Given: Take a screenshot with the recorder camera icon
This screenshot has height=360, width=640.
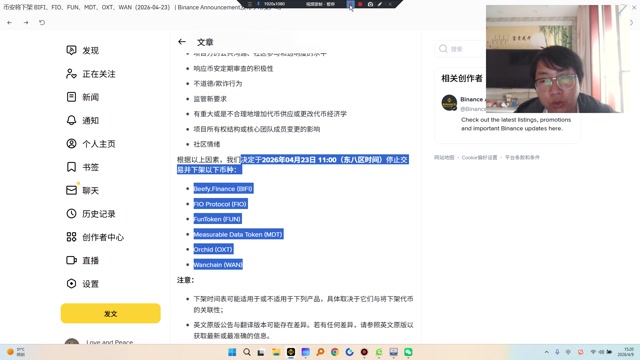Looking at the screenshot, I should click(370, 4).
